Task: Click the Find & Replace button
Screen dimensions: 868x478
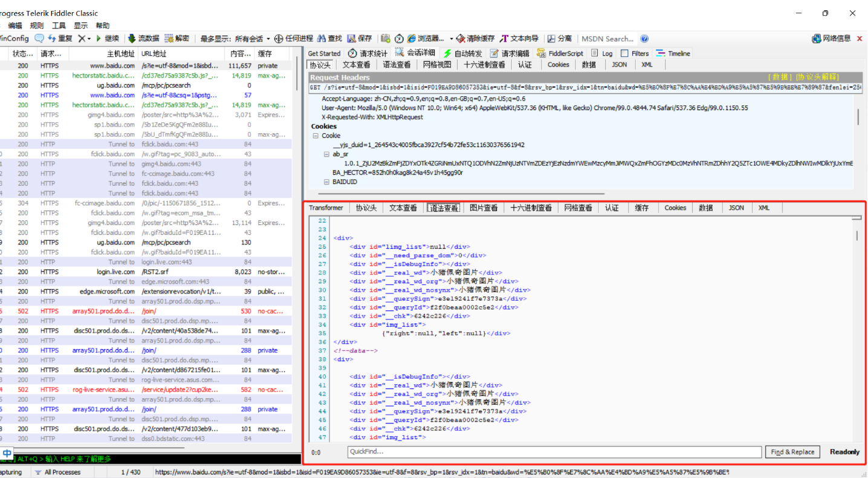Action: coord(792,451)
